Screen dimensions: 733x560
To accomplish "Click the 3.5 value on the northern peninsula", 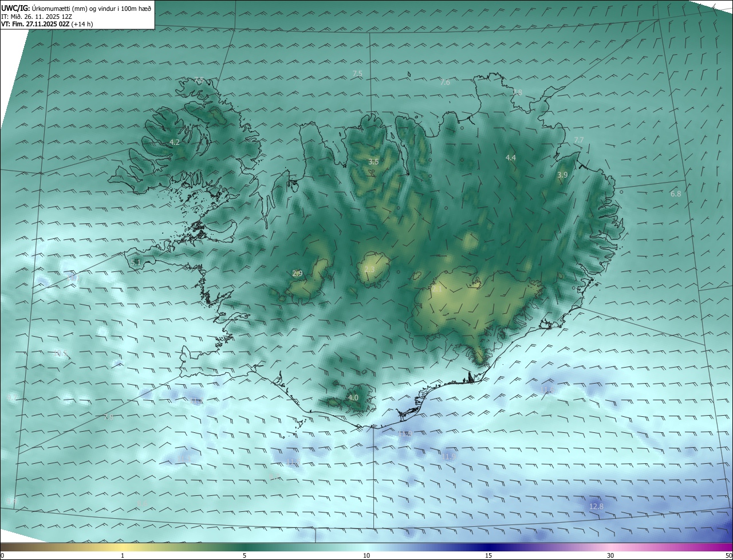I will click(x=373, y=161).
